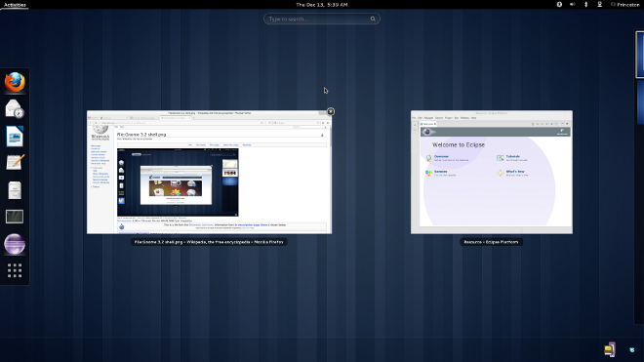Screen dimensions: 644x362
Task: Close the Firefox window preview
Action: (331, 111)
